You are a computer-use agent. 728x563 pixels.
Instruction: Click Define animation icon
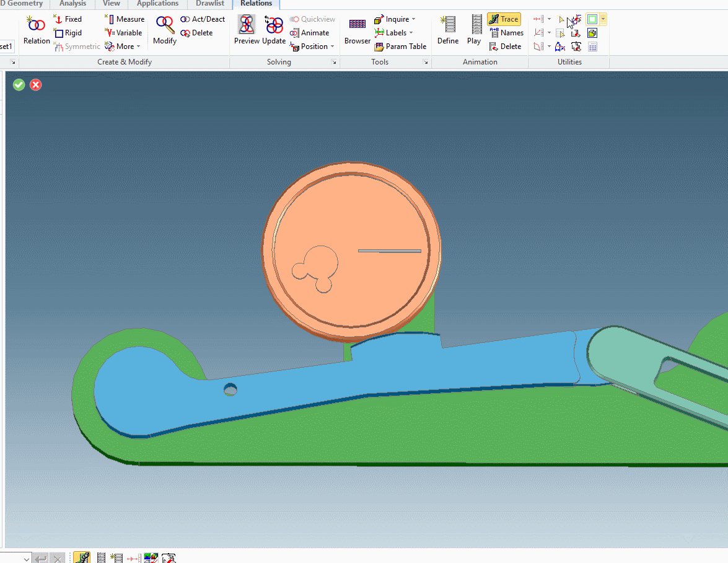click(x=448, y=24)
